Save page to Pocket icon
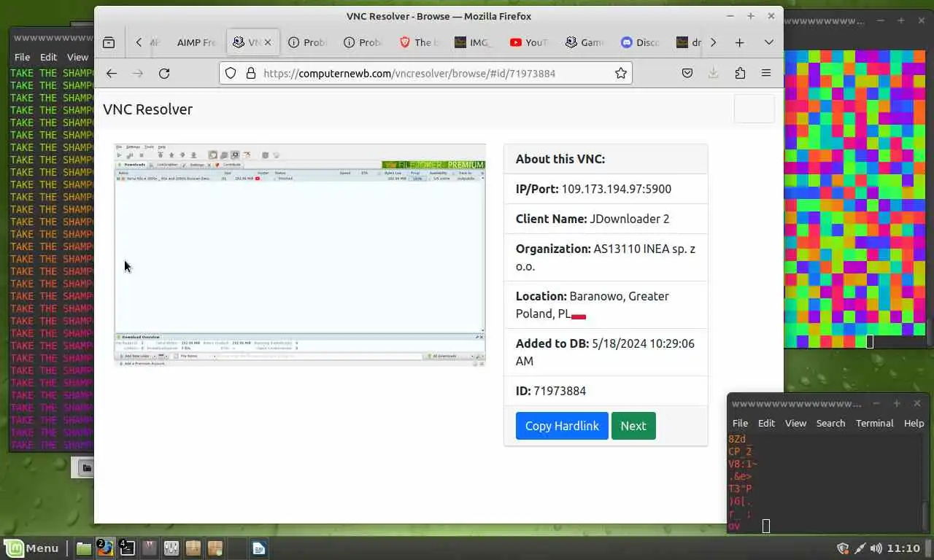934x560 pixels. pos(687,73)
